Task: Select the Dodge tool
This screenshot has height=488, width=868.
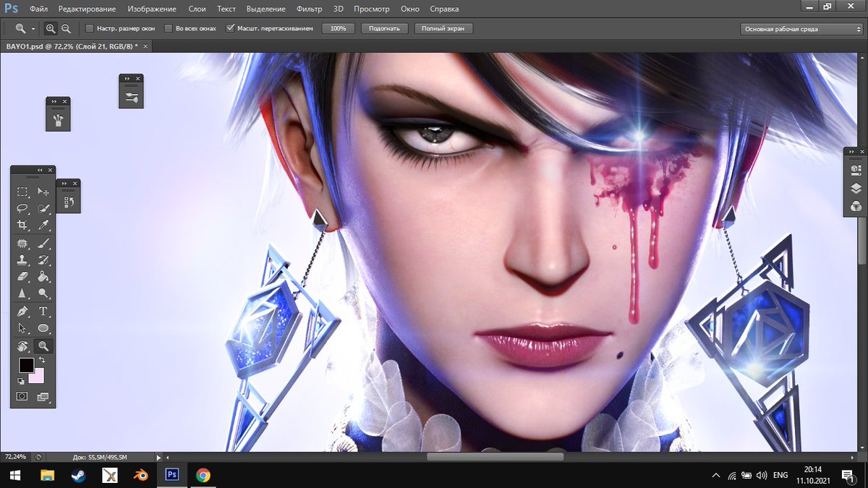Action: (x=43, y=294)
